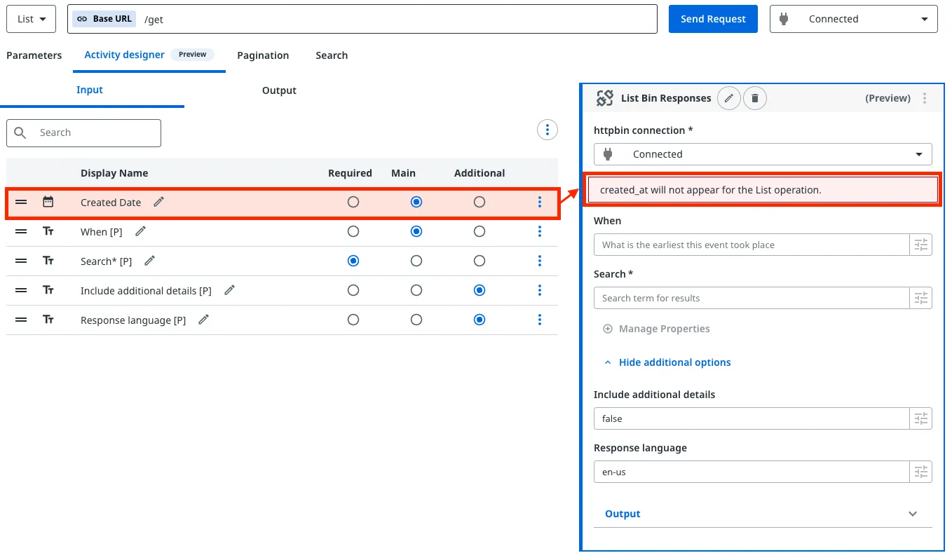Screen dimensions: 952x560
Task: Switch to the Pagination tab
Action: point(263,55)
